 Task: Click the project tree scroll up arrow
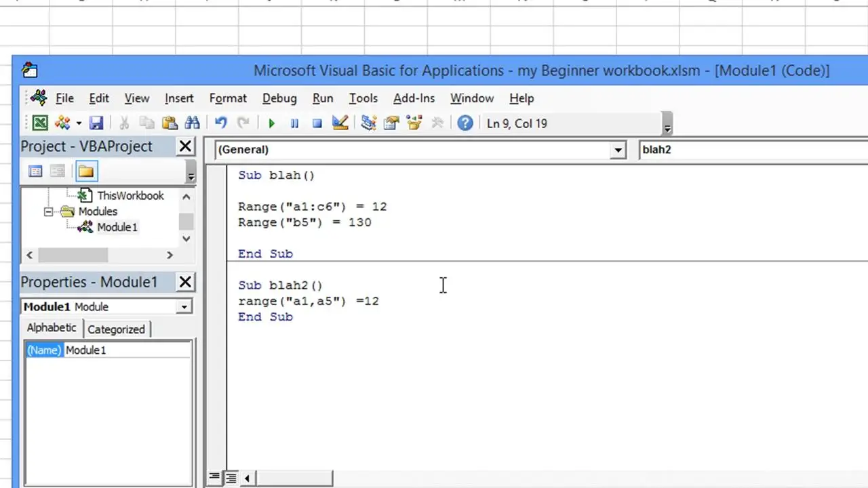tap(186, 196)
